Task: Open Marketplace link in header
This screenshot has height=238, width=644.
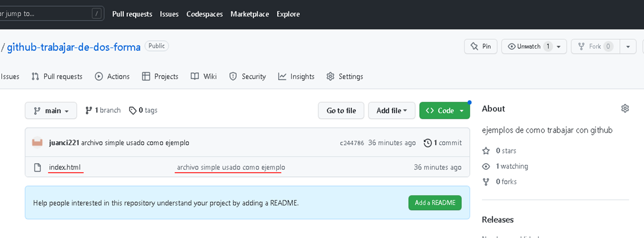Action: 249,14
